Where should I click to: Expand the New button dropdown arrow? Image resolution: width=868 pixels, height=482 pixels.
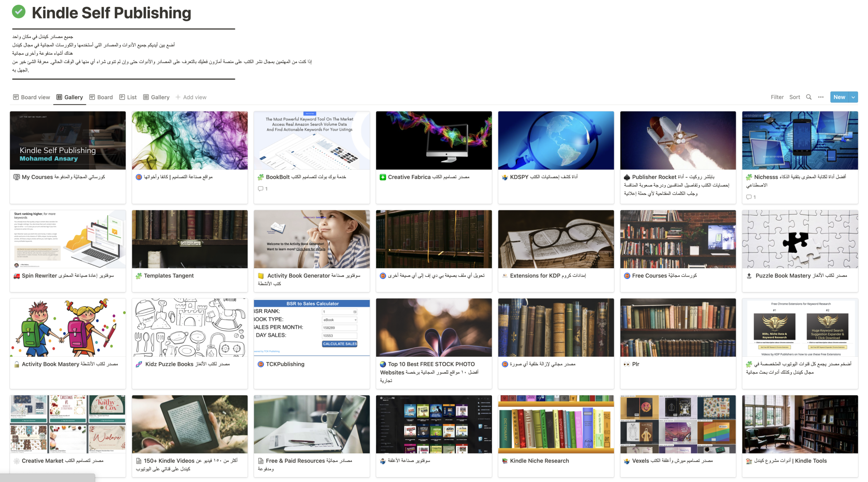(853, 97)
